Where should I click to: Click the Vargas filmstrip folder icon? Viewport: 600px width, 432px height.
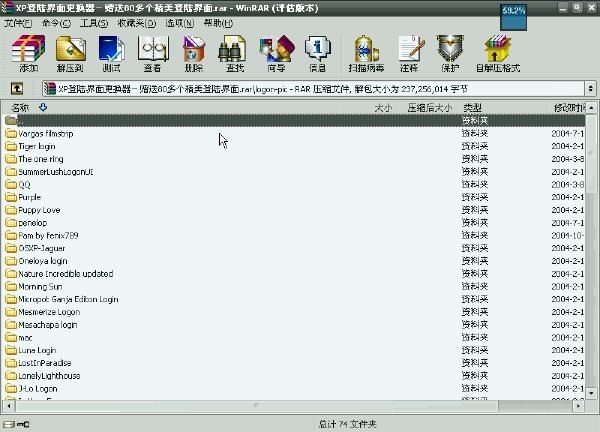(x=11, y=134)
